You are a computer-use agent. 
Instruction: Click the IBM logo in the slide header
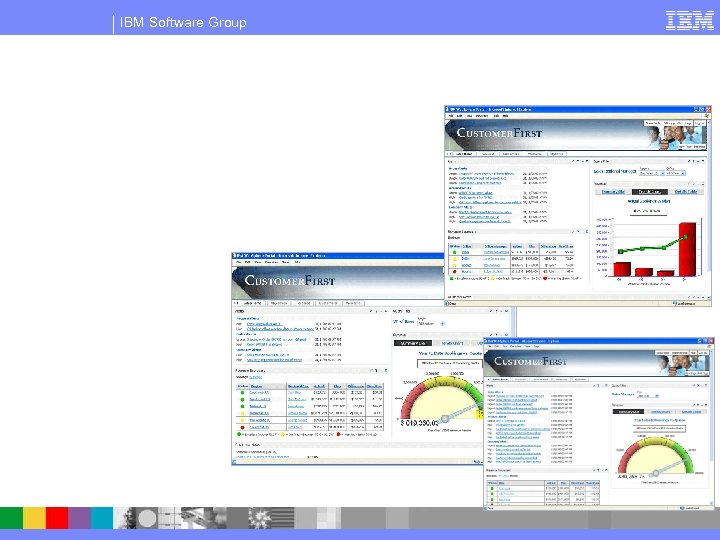690,21
